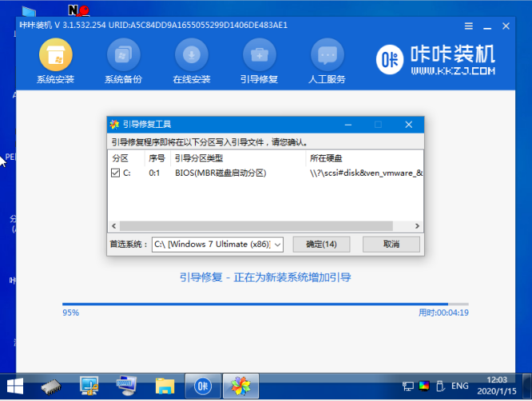Open File Explorer from the taskbar
Image resolution: width=532 pixels, height=401 pixels.
click(164, 387)
